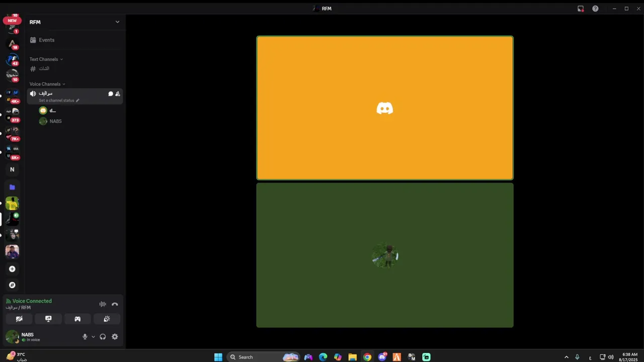This screenshot has height=362, width=644.
Task: Start an activity with the gamepad icon
Action: point(77,319)
